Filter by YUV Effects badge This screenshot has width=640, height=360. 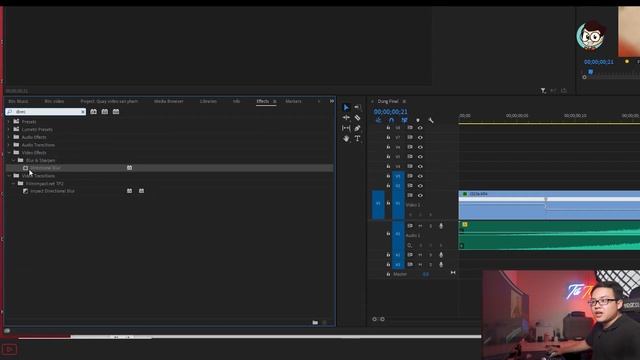pos(116,111)
